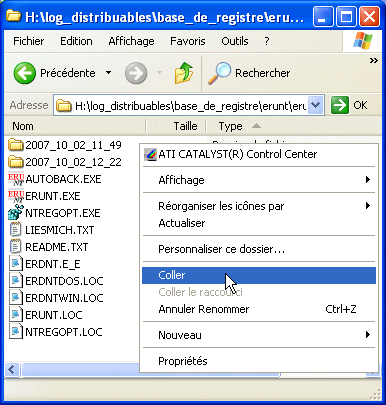Click in the address path field
The image size is (386, 405).
point(190,106)
